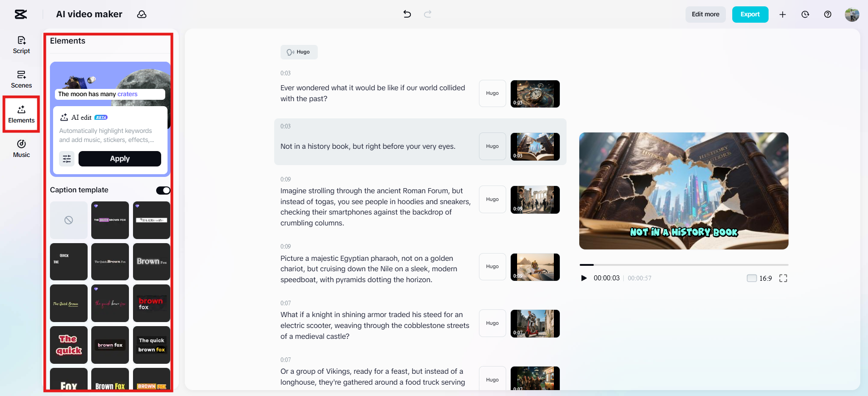The image size is (868, 396).
Task: Export the video
Action: [x=750, y=15]
